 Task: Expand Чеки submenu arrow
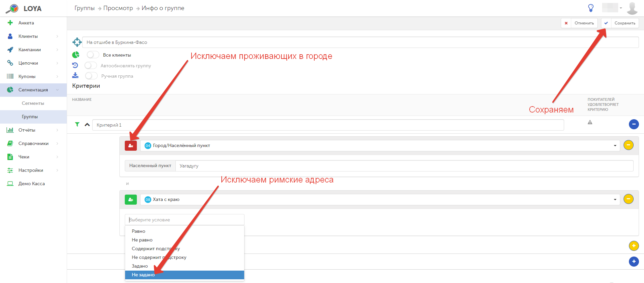(57, 157)
